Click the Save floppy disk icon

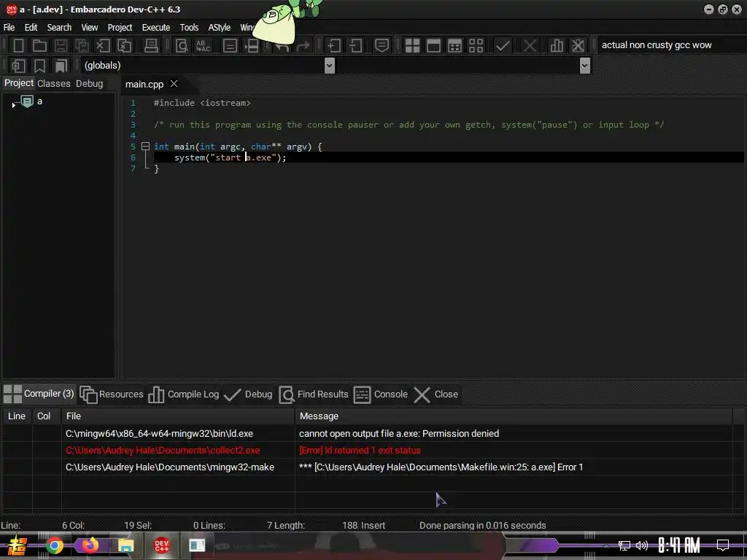click(x=61, y=46)
